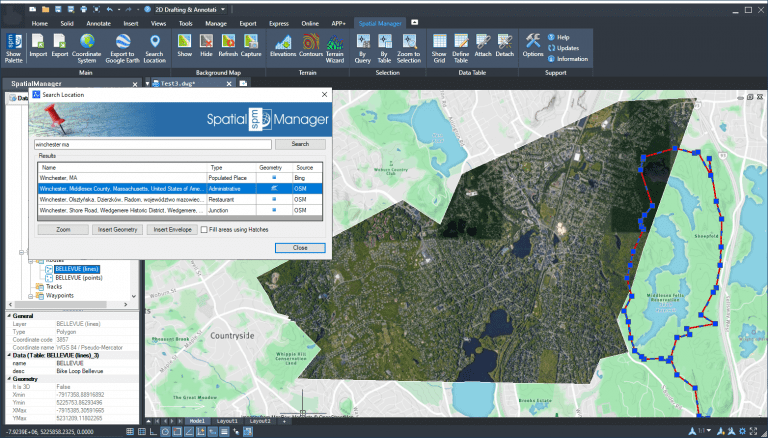The height and width of the screenshot is (438, 768).
Task: Switch to the Layout1 tab
Action: (x=227, y=421)
